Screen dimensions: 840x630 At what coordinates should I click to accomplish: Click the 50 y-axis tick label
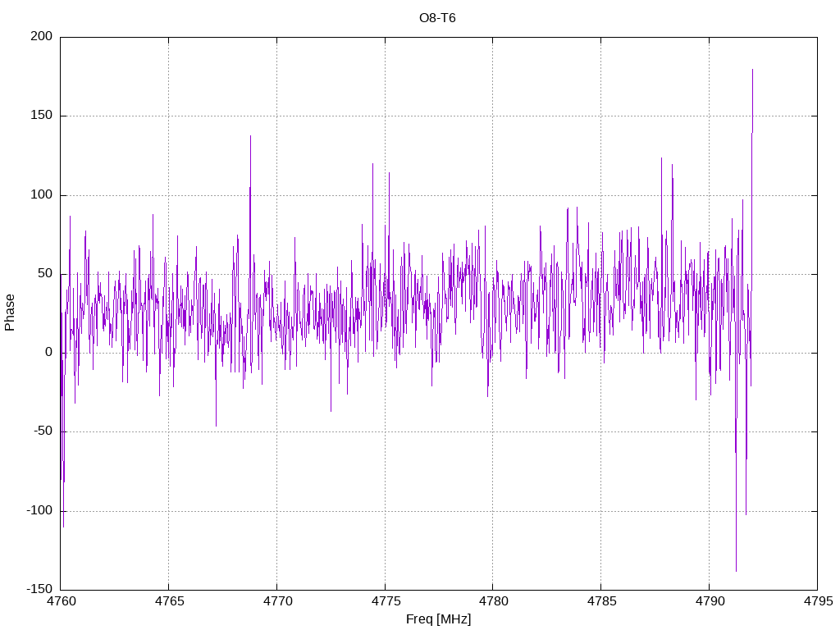click(x=46, y=274)
